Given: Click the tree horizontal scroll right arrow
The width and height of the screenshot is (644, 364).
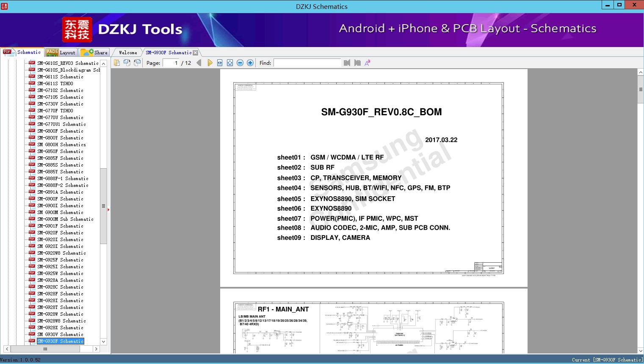Looking at the screenshot, I should tap(96, 349).
